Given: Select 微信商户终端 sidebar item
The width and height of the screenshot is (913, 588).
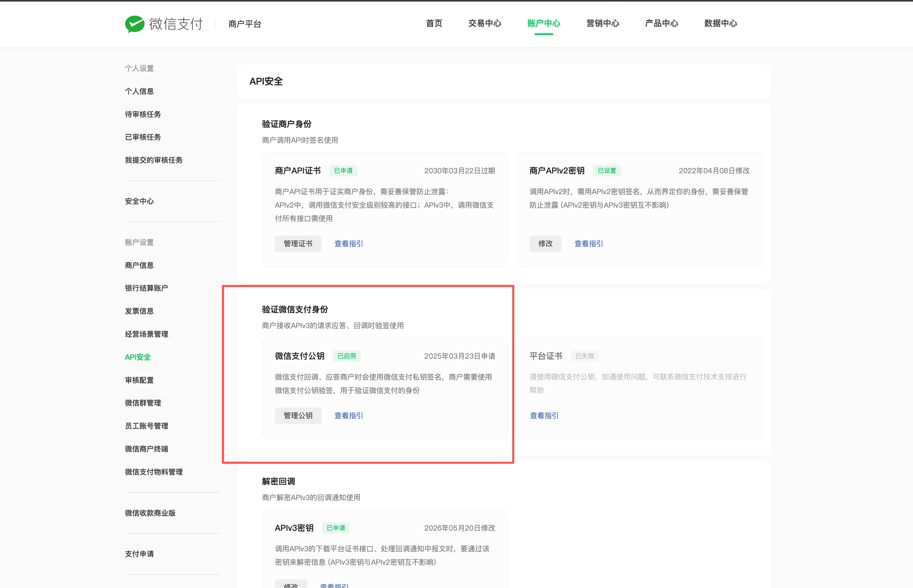Looking at the screenshot, I should (147, 449).
